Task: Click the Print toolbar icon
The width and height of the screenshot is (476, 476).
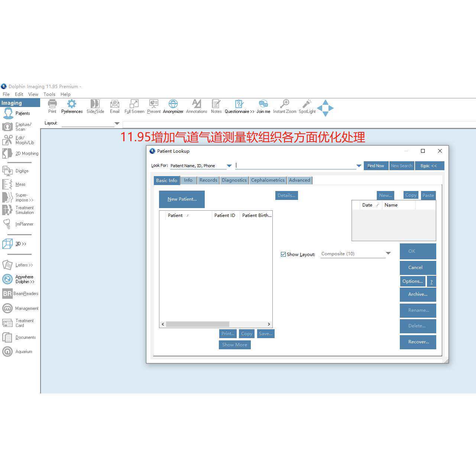Action: [52, 106]
